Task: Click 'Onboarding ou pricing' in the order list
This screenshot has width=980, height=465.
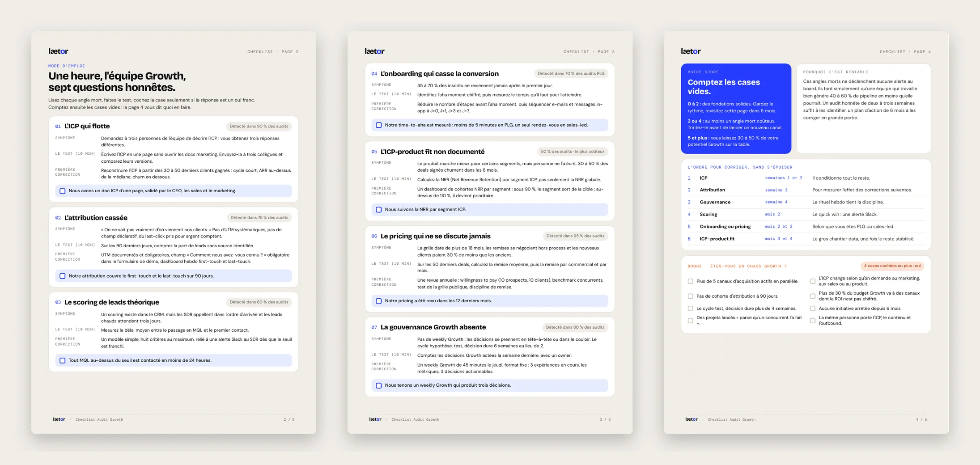Action: point(725,227)
